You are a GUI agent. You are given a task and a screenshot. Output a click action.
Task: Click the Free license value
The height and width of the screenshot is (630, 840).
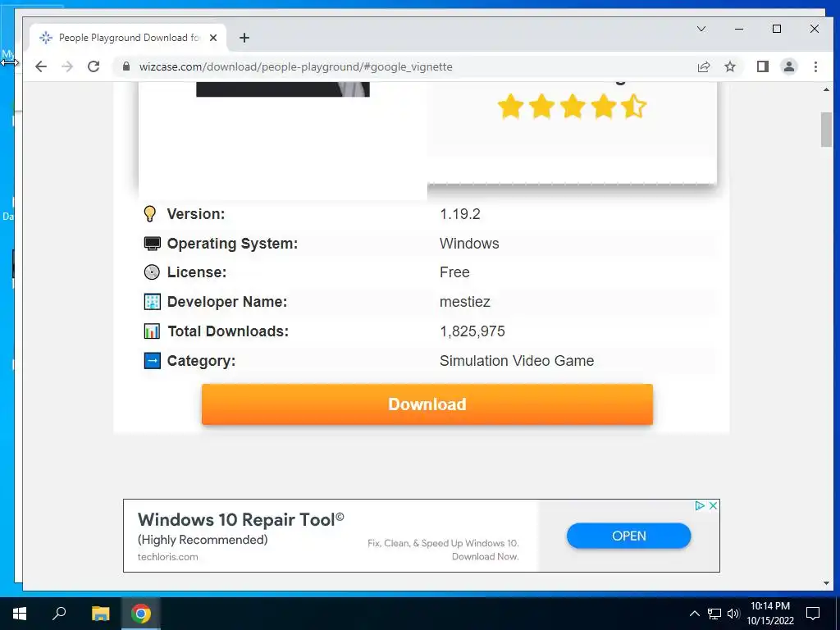click(454, 272)
